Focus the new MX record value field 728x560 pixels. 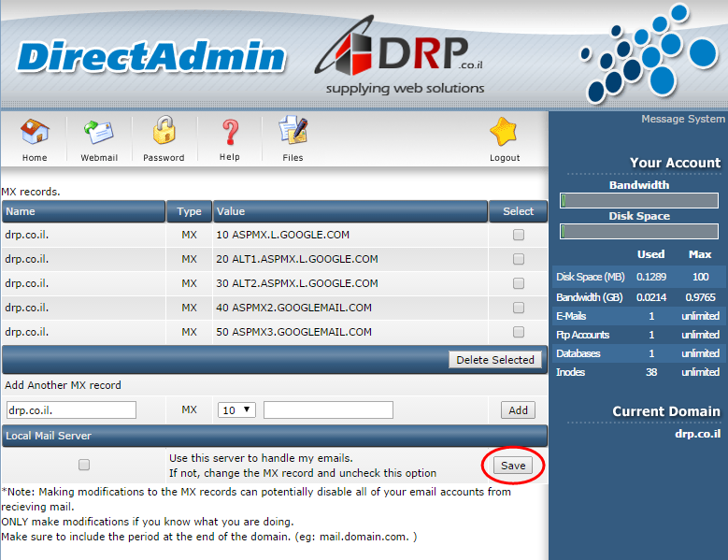click(x=328, y=410)
